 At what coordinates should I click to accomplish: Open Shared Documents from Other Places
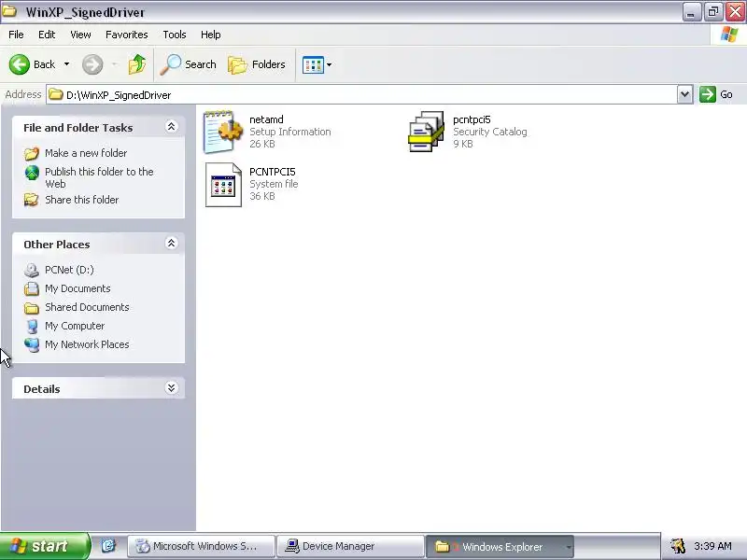[x=87, y=307]
